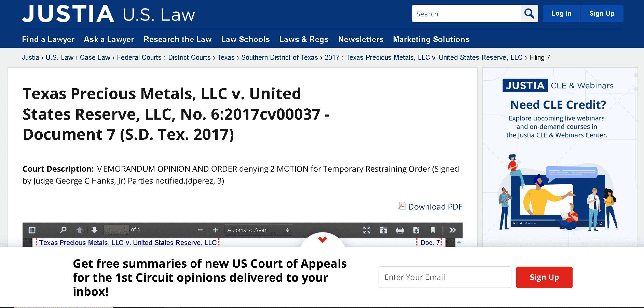Open Southern District of Texas breadcrumb
The image size is (644, 308).
pos(279,57)
